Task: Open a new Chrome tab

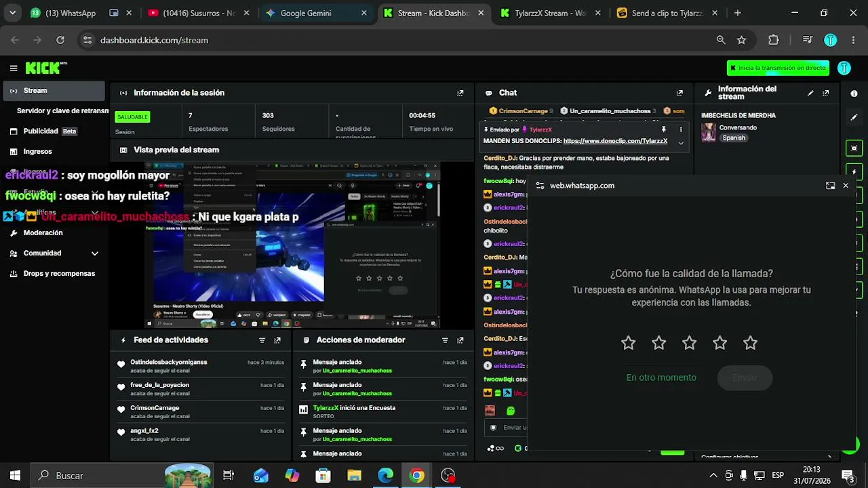Action: (738, 13)
